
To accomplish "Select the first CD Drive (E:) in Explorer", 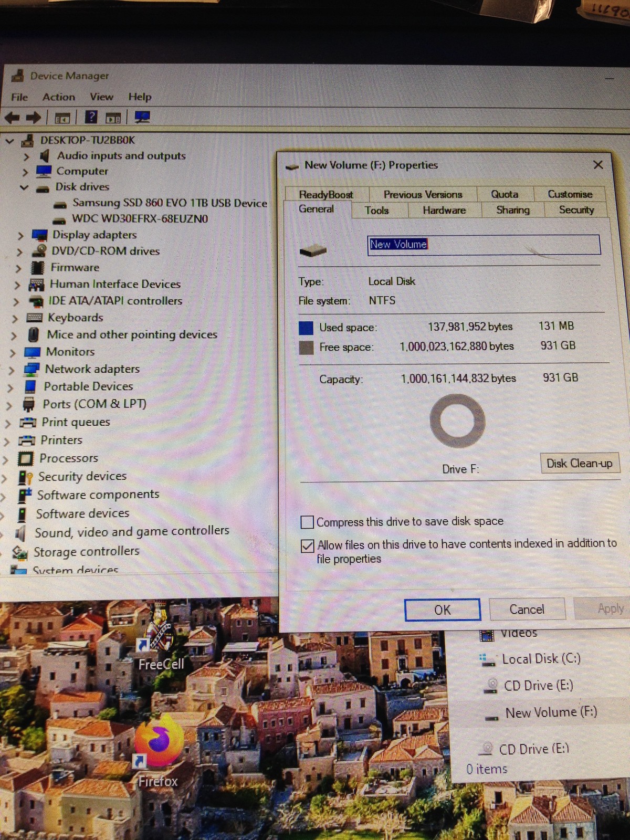I will 538,686.
